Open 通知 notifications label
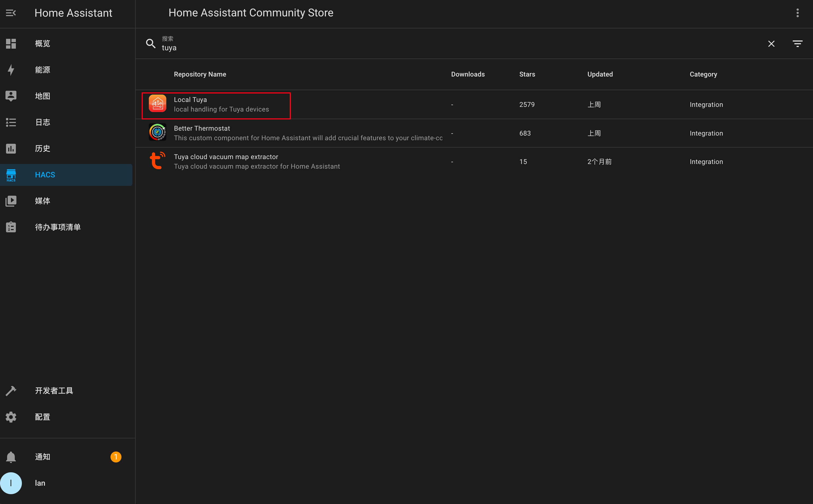 tap(43, 457)
